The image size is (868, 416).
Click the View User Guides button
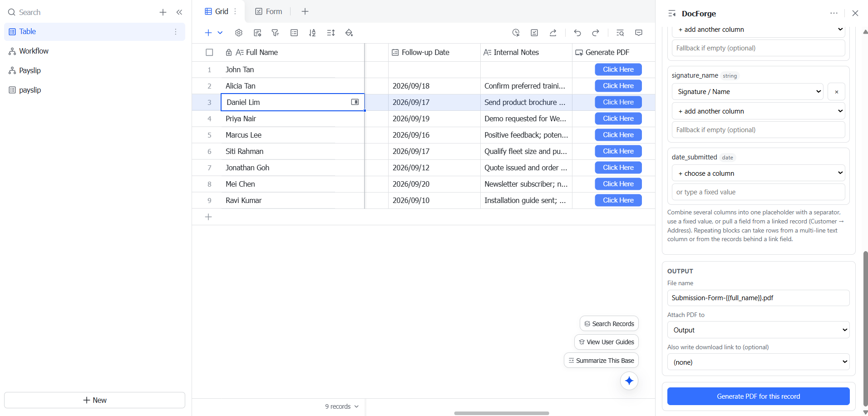pyautogui.click(x=607, y=342)
